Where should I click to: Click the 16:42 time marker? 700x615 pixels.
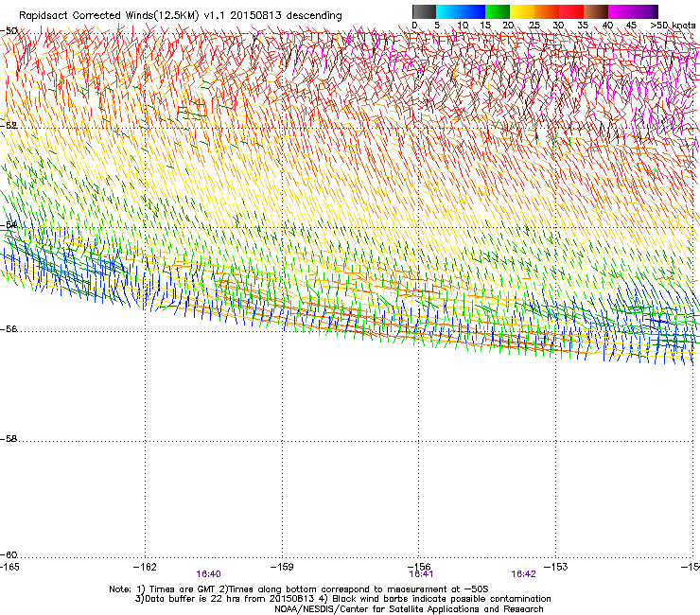pos(524,574)
